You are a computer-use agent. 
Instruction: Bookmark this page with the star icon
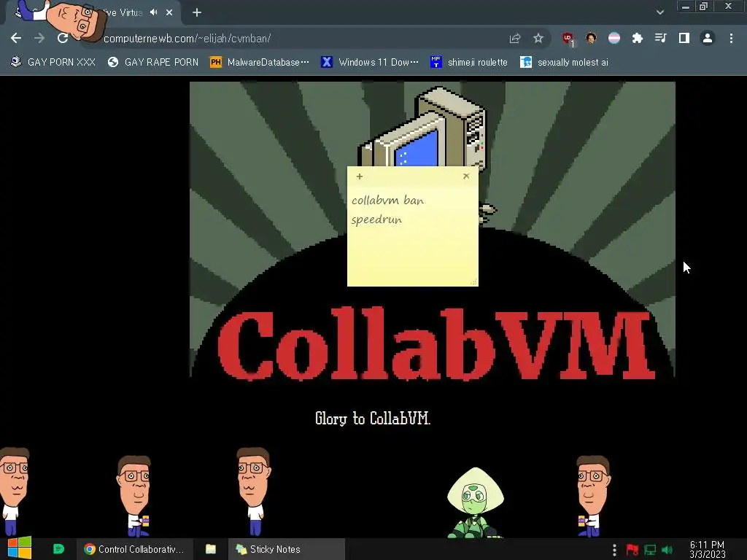[x=538, y=38]
